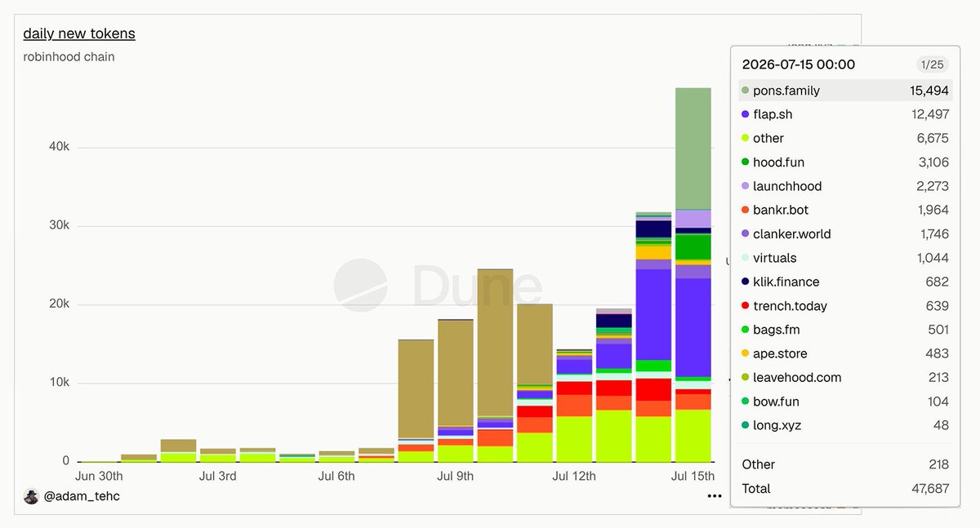The height and width of the screenshot is (528, 980).
Task: Click the capitalized 'Other' summary row
Action: (845, 464)
